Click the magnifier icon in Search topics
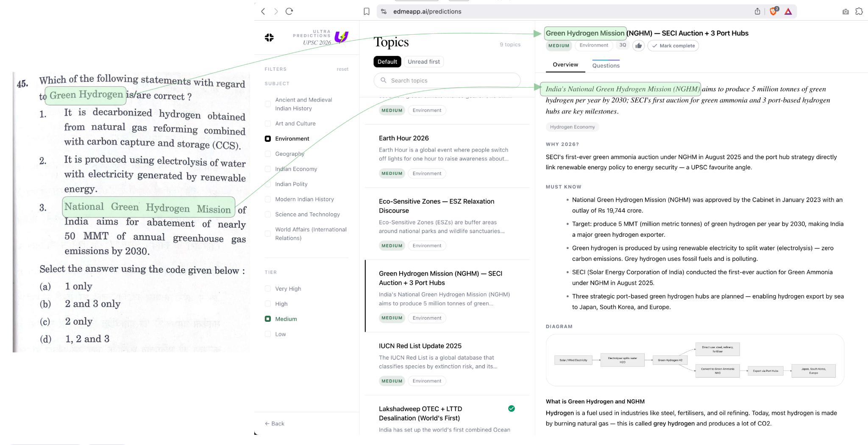The image size is (868, 445). pos(384,80)
